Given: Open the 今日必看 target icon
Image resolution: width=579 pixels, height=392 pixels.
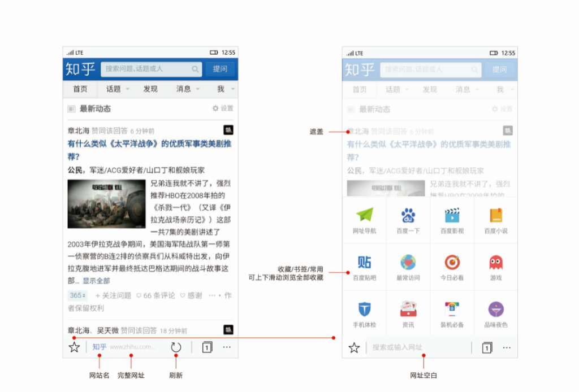Looking at the screenshot, I should 452,263.
